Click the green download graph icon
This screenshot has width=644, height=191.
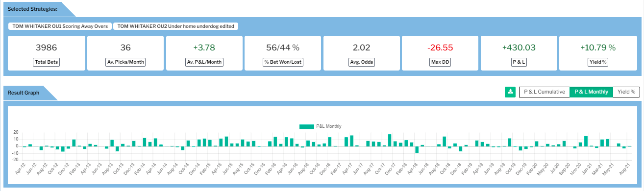(x=510, y=92)
